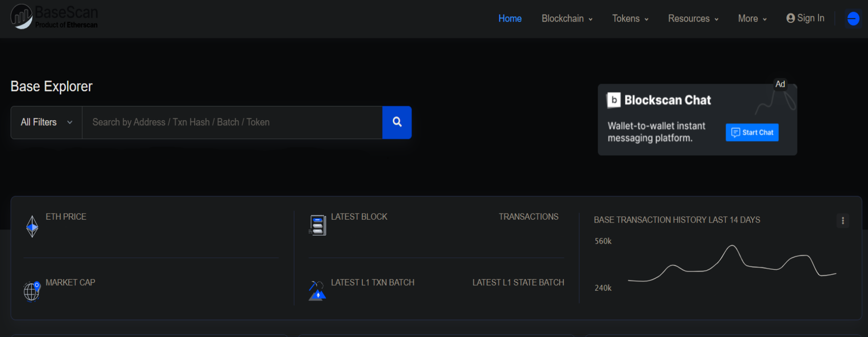Open the All Filters dropdown
Viewport: 868px width, 337px height.
point(47,122)
